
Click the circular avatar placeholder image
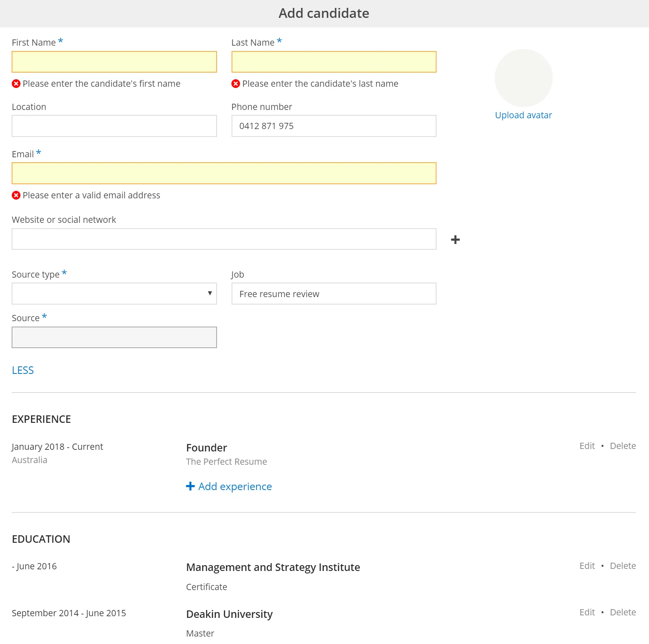pos(523,78)
